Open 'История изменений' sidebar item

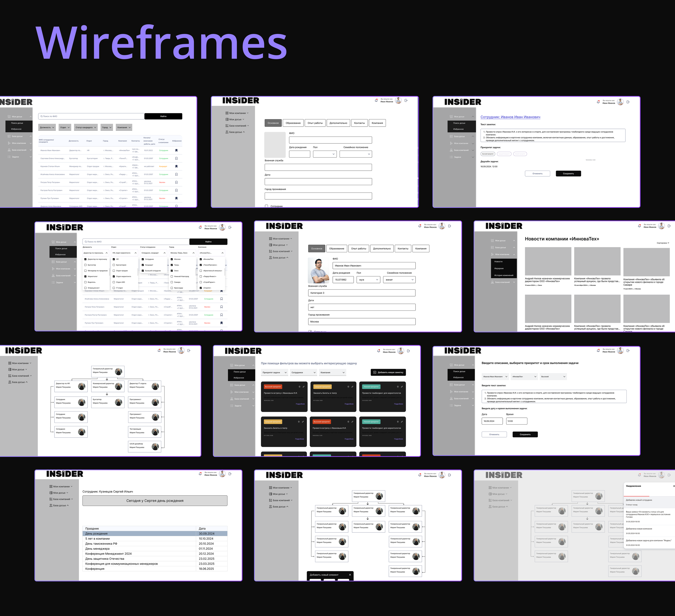click(x=504, y=275)
